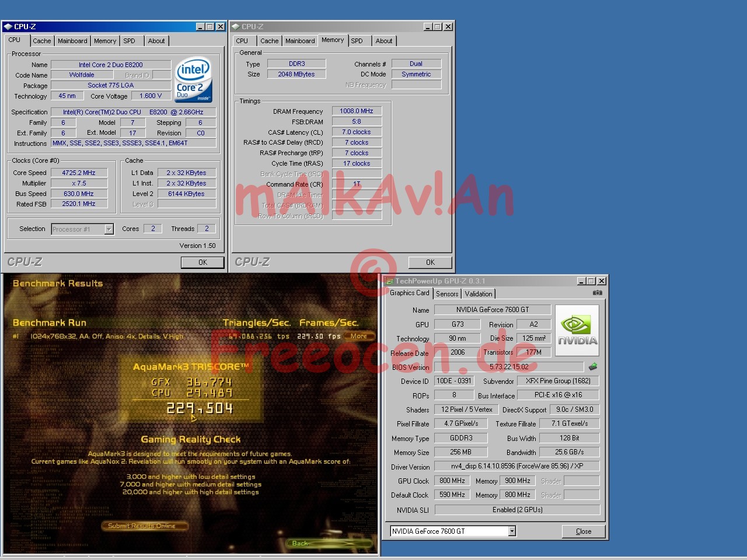Open the Sensors tab in GPU-Z

447,294
